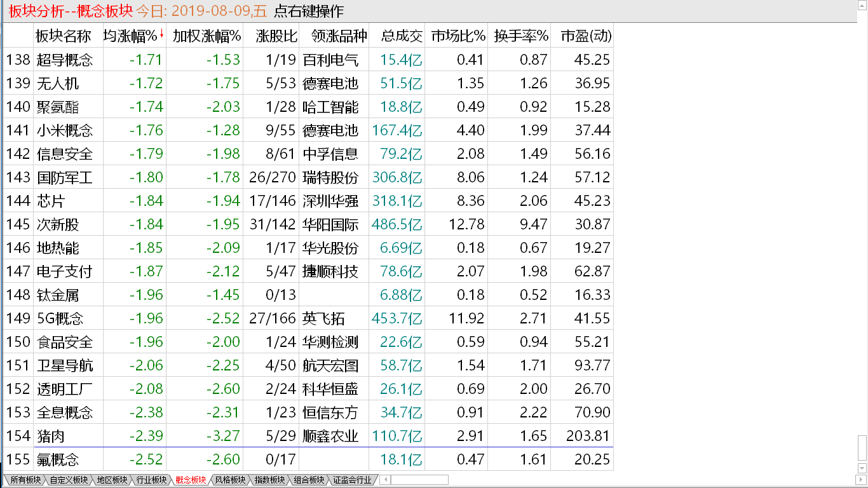Sort by 加权涨幅% column header
Screen dimensions: 868x488
coord(207,36)
